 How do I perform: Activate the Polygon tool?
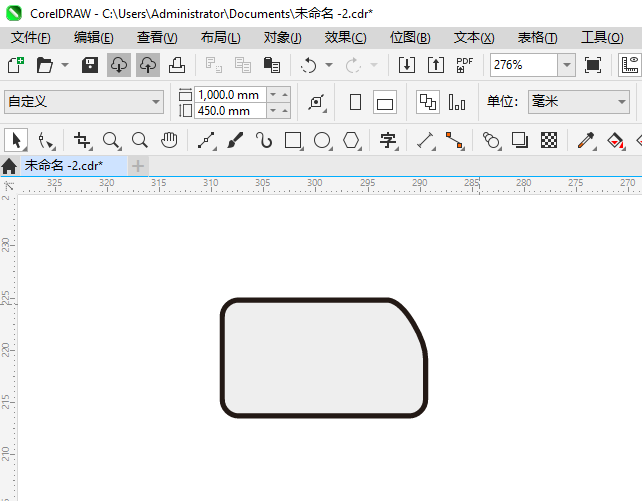(x=351, y=140)
